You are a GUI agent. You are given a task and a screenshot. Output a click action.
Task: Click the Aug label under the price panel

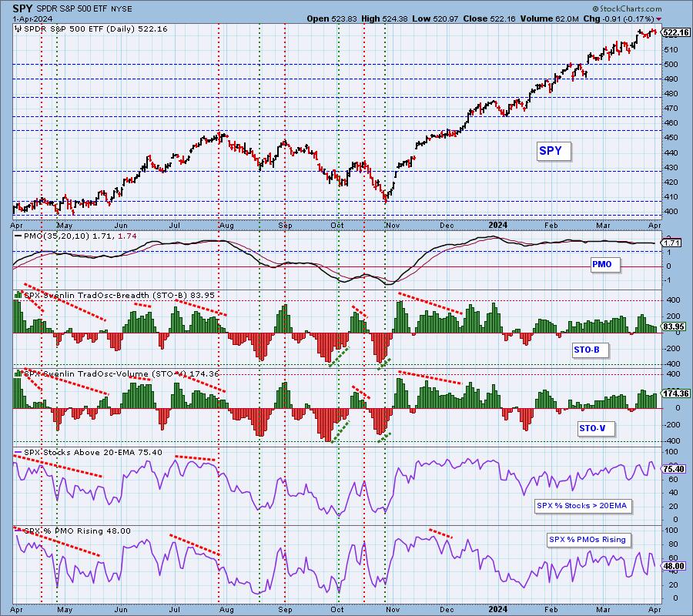[226, 226]
